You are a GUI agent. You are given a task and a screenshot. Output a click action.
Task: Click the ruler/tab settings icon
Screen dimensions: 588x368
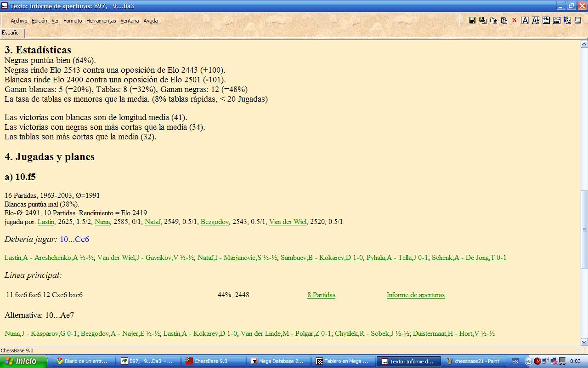pyautogui.click(x=556, y=20)
